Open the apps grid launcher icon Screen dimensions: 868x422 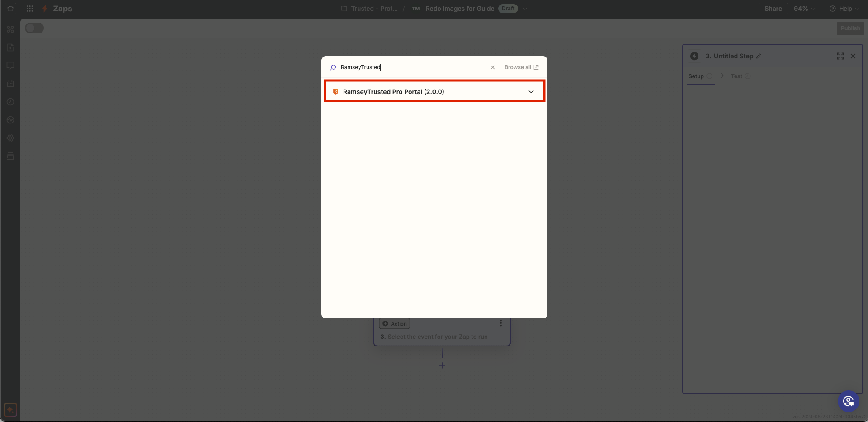click(30, 9)
